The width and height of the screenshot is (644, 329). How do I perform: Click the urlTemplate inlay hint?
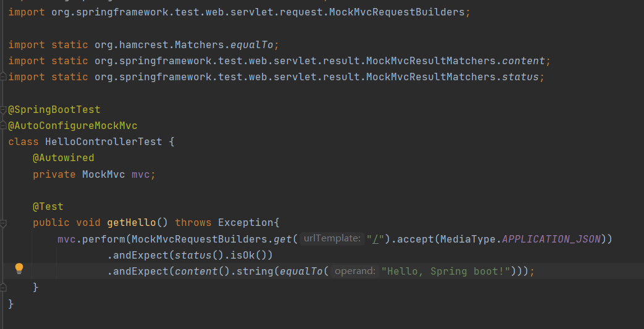pos(332,239)
